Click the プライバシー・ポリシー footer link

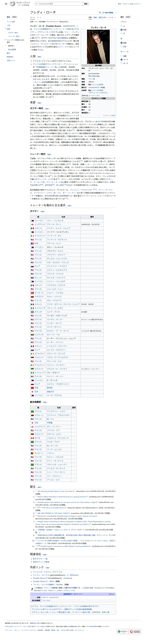point(13,630)
